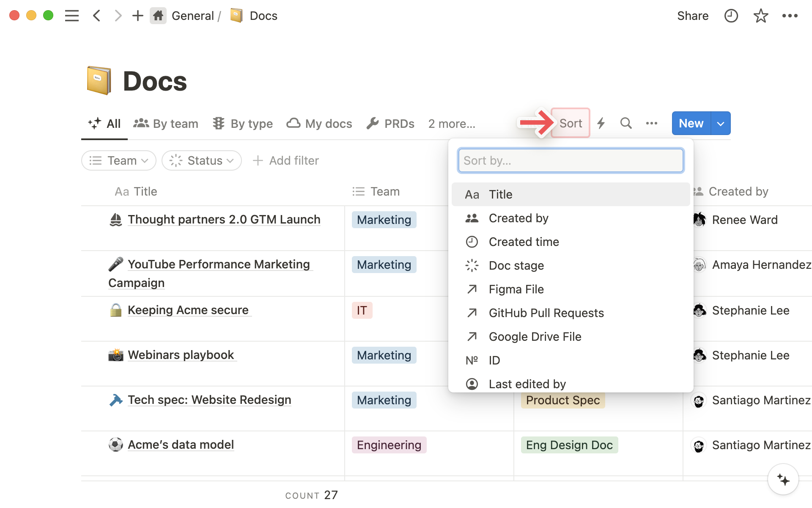Image resolution: width=812 pixels, height=508 pixels.
Task: Click the page history clock icon
Action: (x=731, y=16)
